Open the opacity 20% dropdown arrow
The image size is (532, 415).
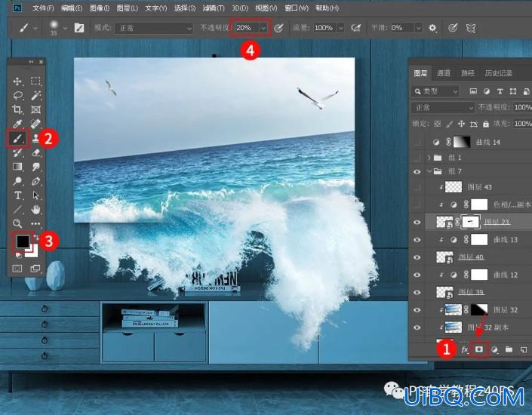(263, 28)
